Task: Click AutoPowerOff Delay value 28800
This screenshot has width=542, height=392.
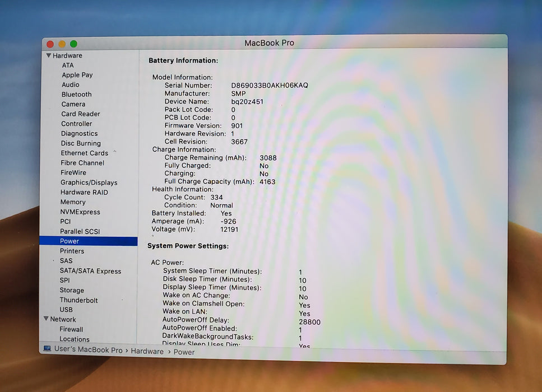Action: [310, 322]
